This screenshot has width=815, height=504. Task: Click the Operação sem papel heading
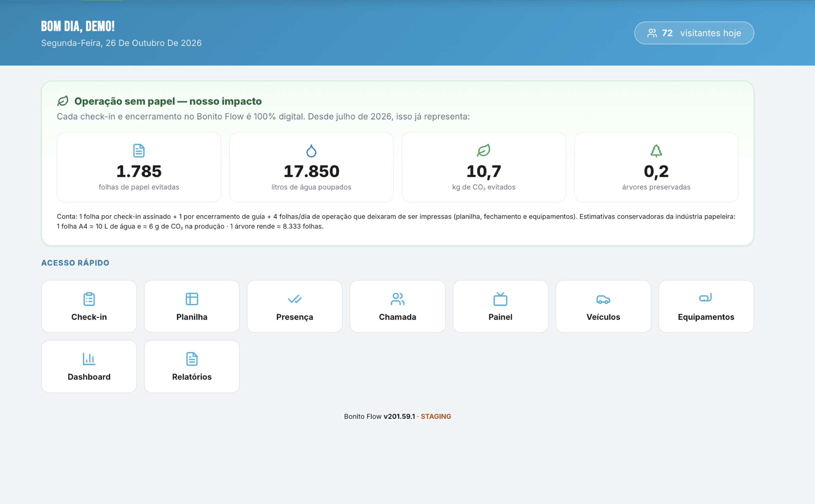pyautogui.click(x=168, y=101)
